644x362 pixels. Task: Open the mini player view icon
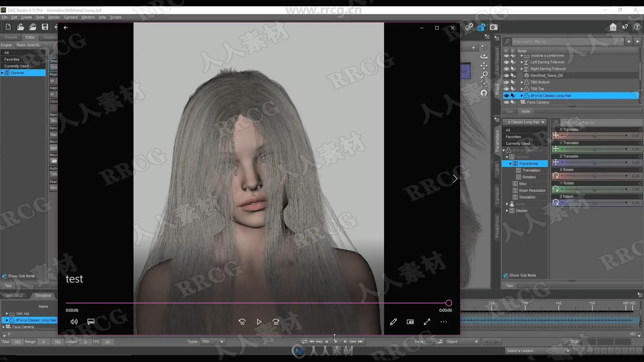click(410, 322)
